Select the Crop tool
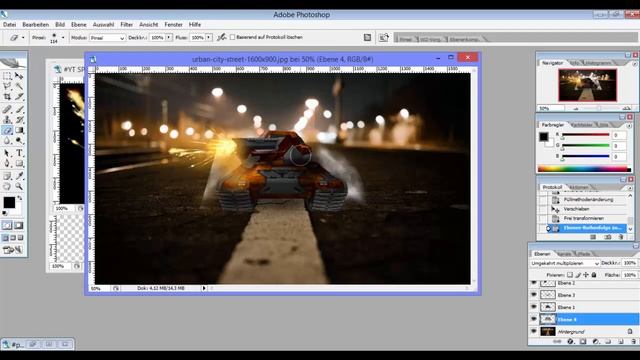Image resolution: width=640 pixels, height=360 pixels. (7, 97)
